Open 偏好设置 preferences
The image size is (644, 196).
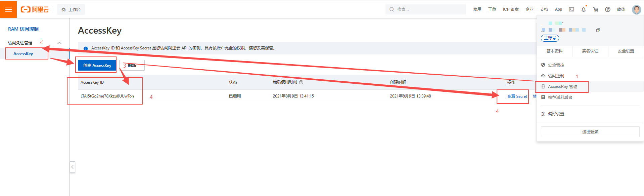[556, 114]
